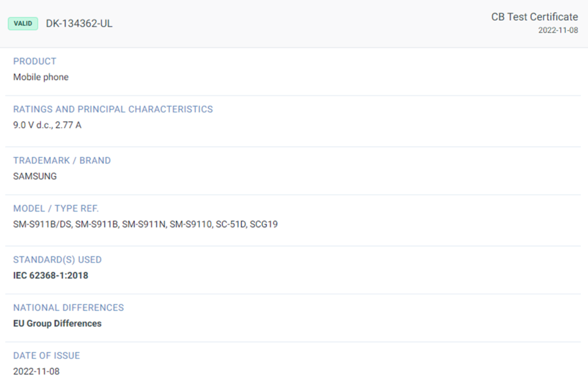Click the NATIONAL DIFFERENCES label
588x385 pixels.
(x=68, y=307)
